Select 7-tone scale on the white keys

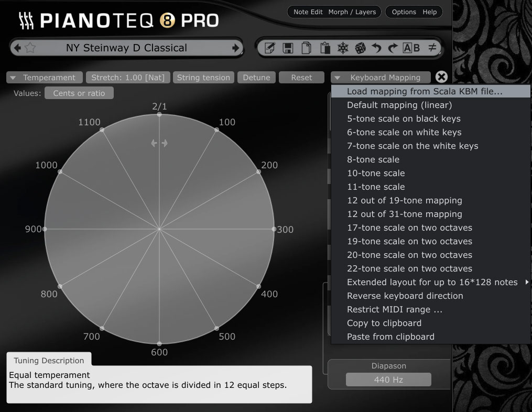tap(430, 146)
